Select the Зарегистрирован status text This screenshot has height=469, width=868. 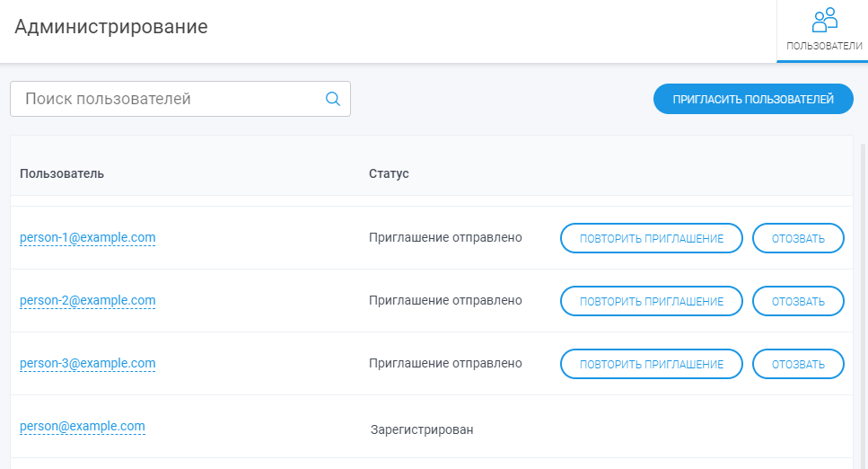422,429
